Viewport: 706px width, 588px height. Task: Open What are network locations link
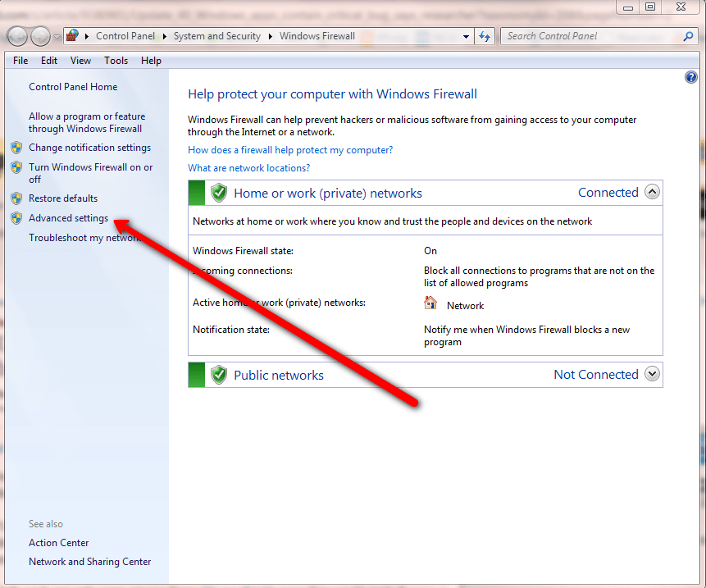click(x=248, y=168)
